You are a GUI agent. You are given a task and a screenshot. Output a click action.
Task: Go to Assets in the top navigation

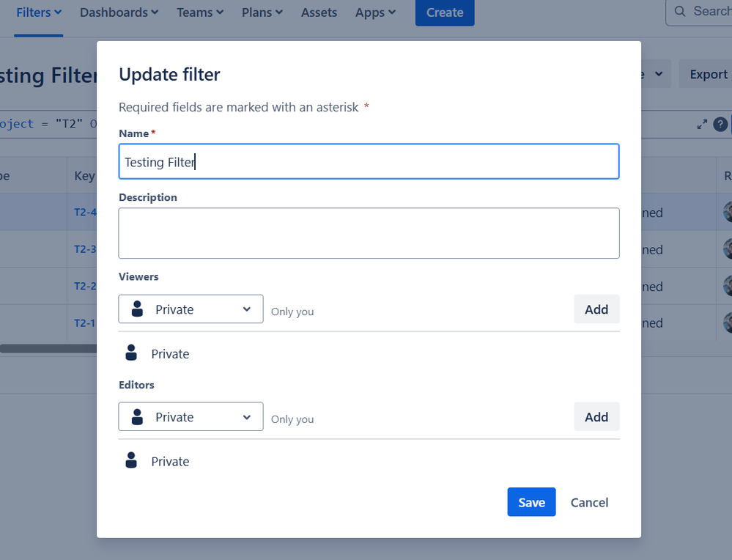point(319,12)
